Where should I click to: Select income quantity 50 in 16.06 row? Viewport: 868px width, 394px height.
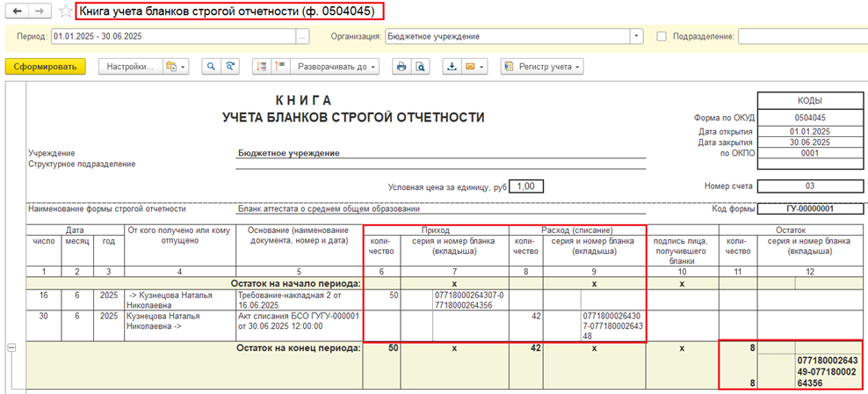[x=381, y=300]
